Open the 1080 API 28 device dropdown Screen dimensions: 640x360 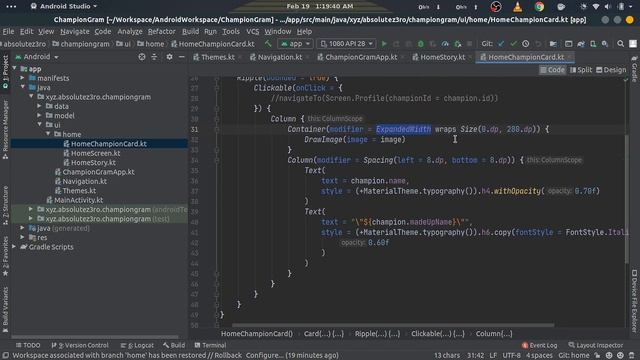347,44
